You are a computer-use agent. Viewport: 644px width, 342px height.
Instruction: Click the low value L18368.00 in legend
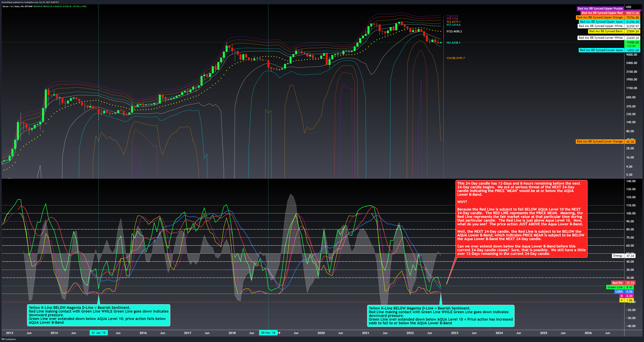(58, 6)
